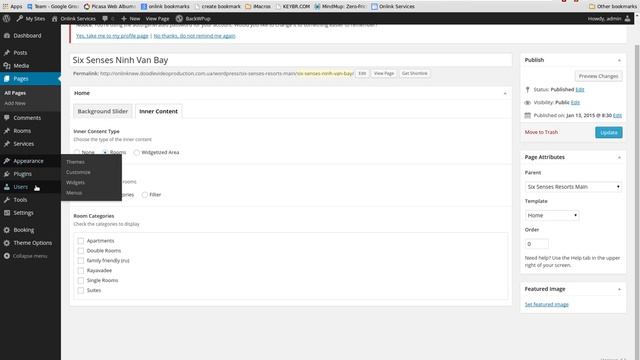The width and height of the screenshot is (640, 360).
Task: Open Other bookmarks folder
Action: pyautogui.click(x=613, y=6)
